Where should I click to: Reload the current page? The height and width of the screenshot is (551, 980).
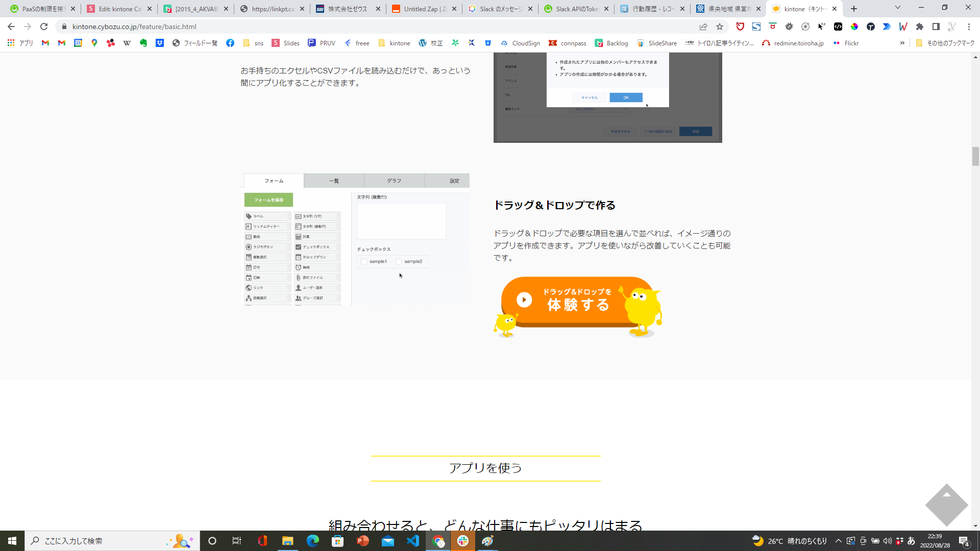44,27
